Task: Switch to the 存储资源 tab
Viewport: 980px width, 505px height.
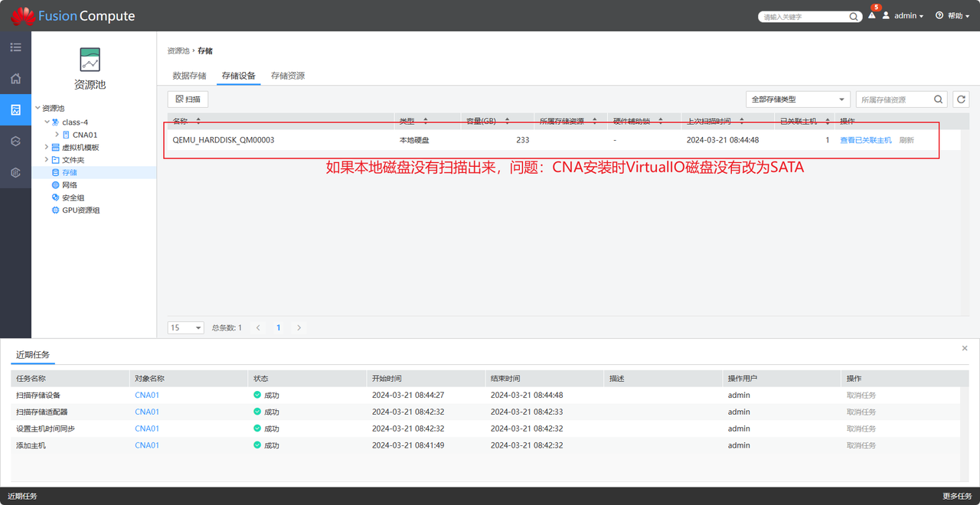Action: click(x=288, y=76)
